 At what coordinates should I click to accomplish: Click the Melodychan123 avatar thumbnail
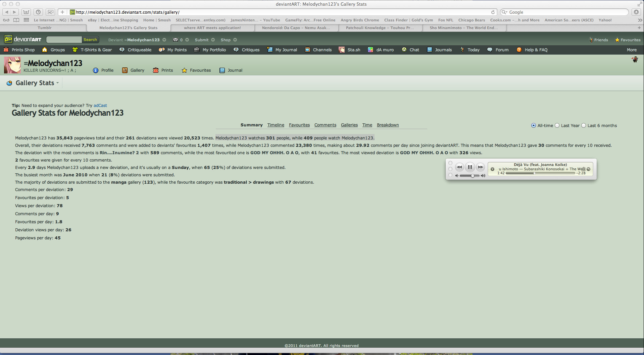point(12,65)
